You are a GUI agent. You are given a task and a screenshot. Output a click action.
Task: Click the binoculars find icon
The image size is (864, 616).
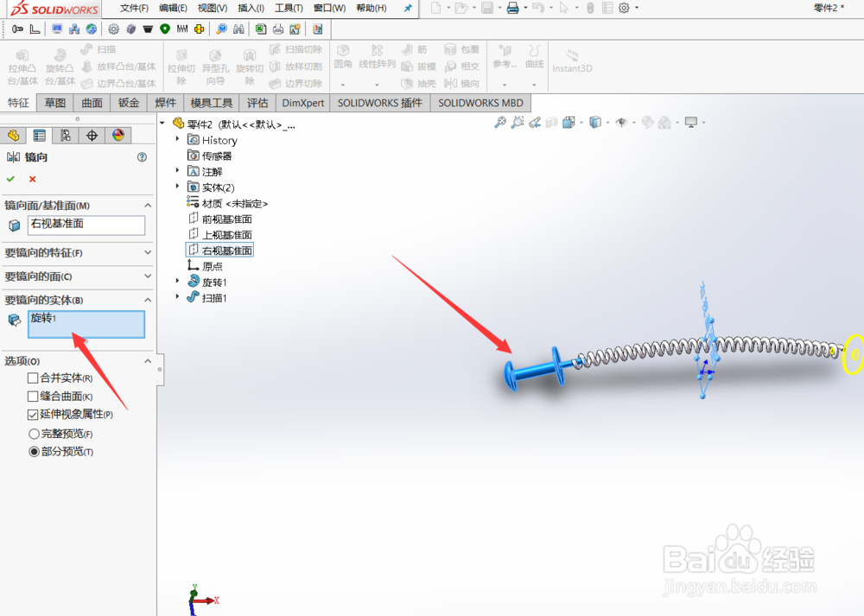point(238,29)
